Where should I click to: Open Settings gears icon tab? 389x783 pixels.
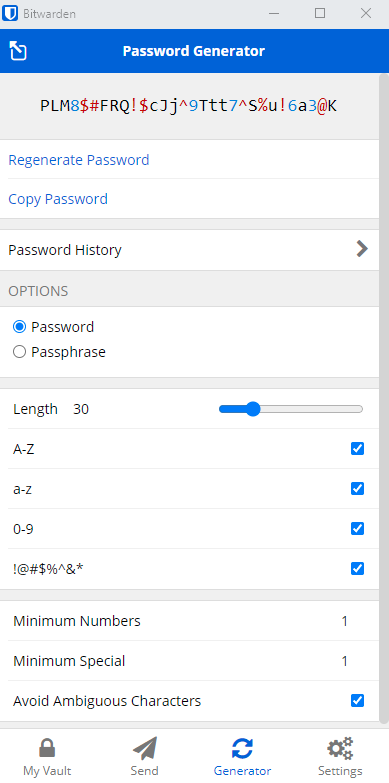340,757
